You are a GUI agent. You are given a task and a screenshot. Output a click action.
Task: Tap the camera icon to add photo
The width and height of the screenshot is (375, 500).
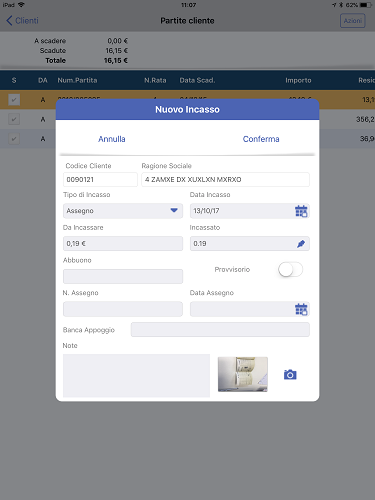coord(290,375)
